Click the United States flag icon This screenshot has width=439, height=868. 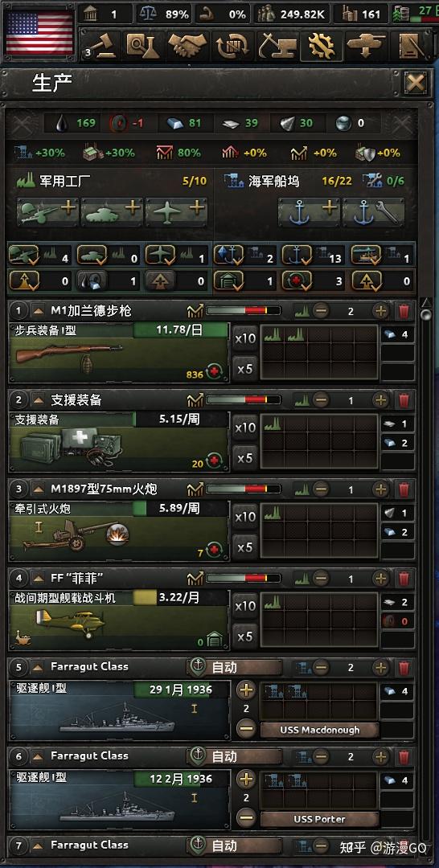(39, 31)
